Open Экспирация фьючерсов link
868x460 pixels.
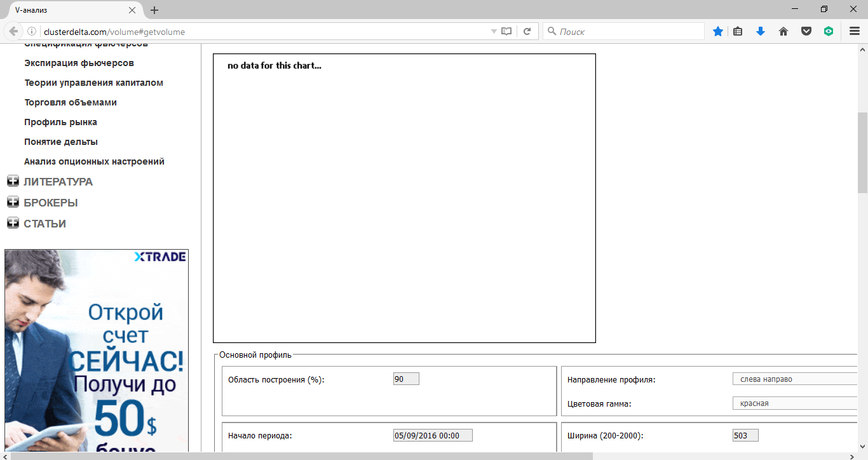pyautogui.click(x=79, y=63)
